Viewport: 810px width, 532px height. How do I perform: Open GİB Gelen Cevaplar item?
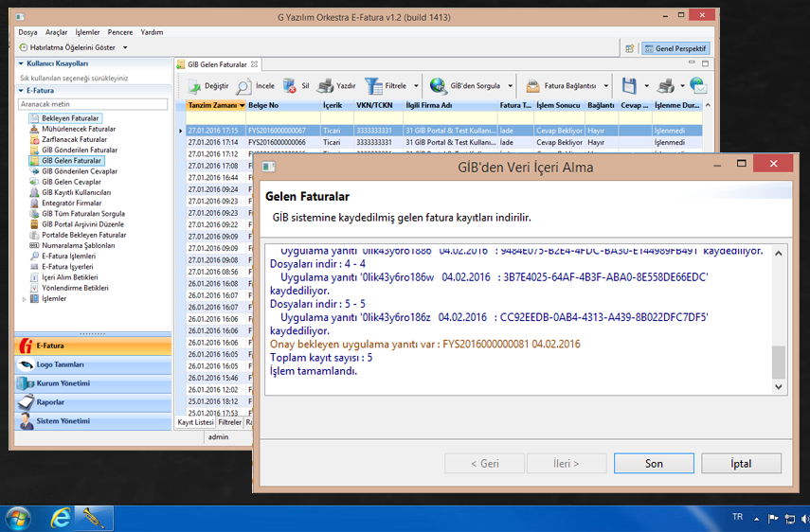[71, 182]
